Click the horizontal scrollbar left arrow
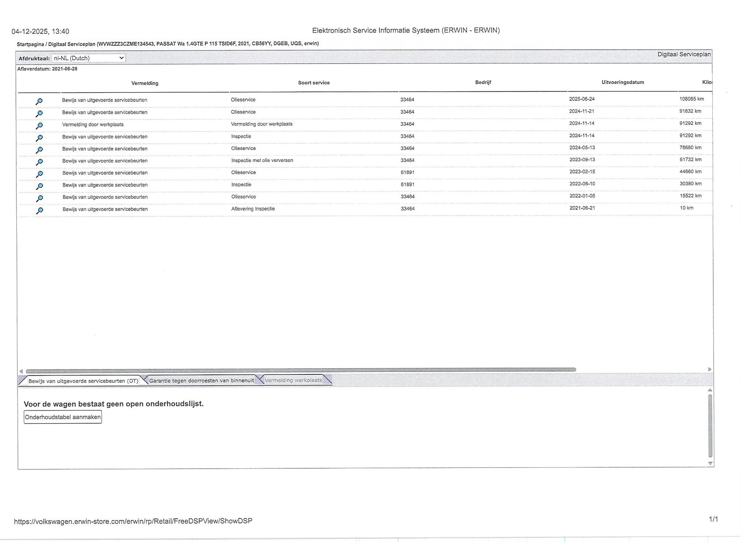This screenshot has width=747, height=560. coord(21,371)
